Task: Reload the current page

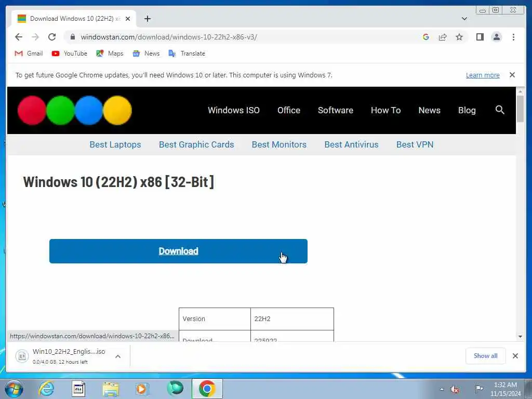Action: [x=52, y=37]
